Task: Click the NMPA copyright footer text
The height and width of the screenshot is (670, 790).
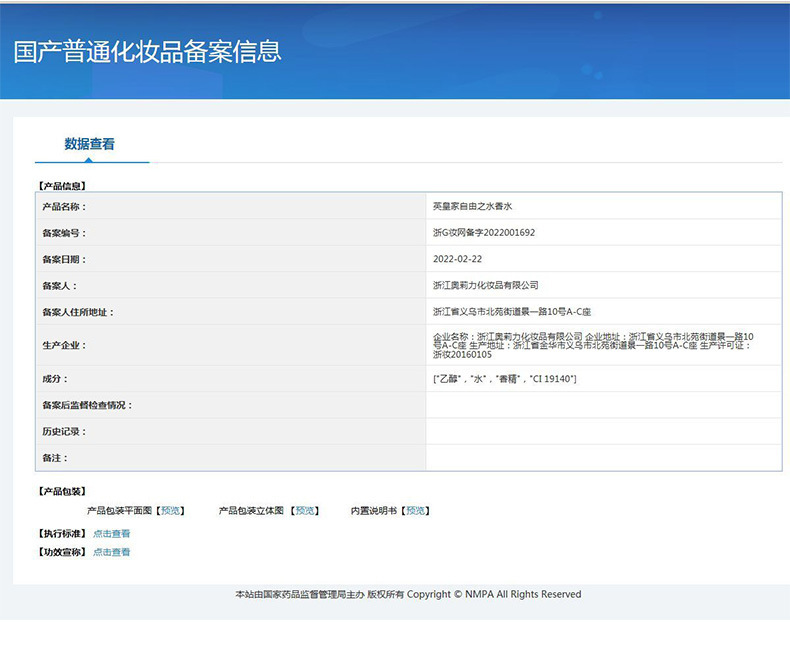Action: [x=408, y=594]
